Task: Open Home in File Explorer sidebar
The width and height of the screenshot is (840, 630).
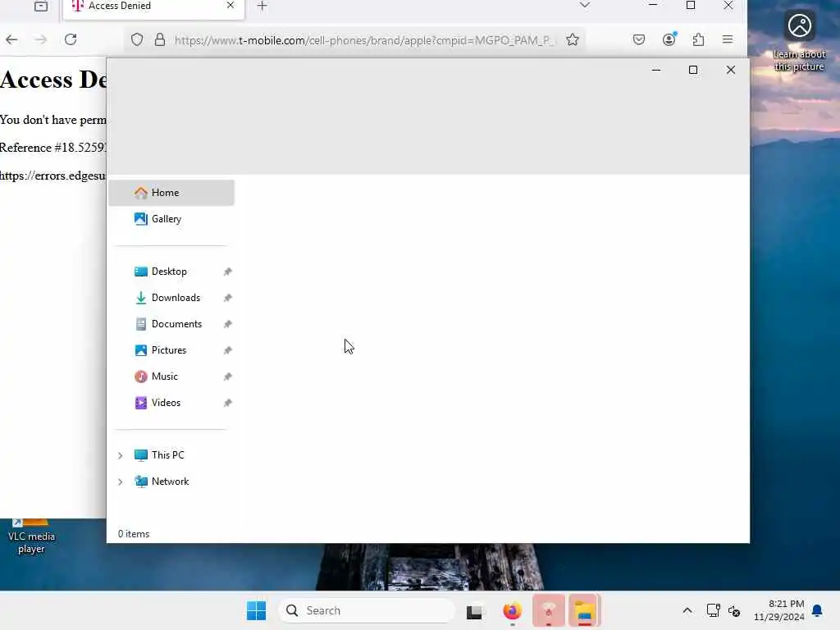Action: point(171,193)
